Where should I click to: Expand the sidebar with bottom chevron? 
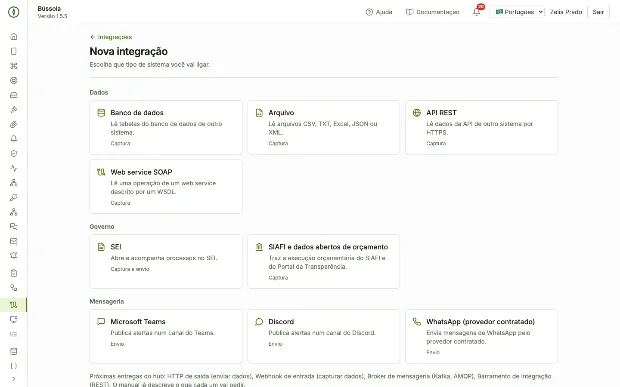pyautogui.click(x=13, y=379)
